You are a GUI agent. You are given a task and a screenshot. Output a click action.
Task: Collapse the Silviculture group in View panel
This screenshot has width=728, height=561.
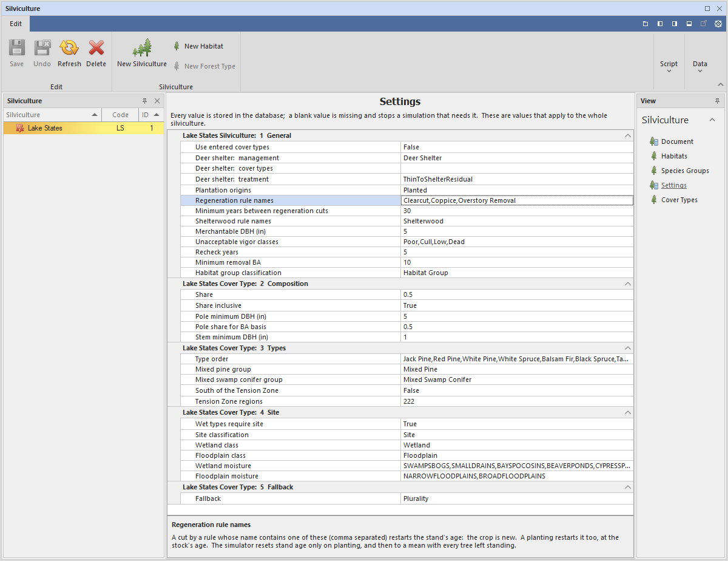(712, 120)
